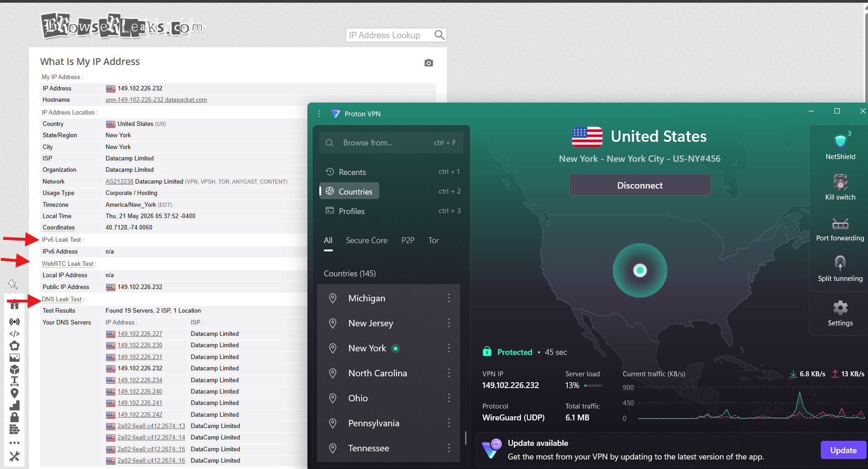Image resolution: width=868 pixels, height=469 pixels.
Task: Open the geolocation pin icon in sidebar
Action: click(15, 393)
